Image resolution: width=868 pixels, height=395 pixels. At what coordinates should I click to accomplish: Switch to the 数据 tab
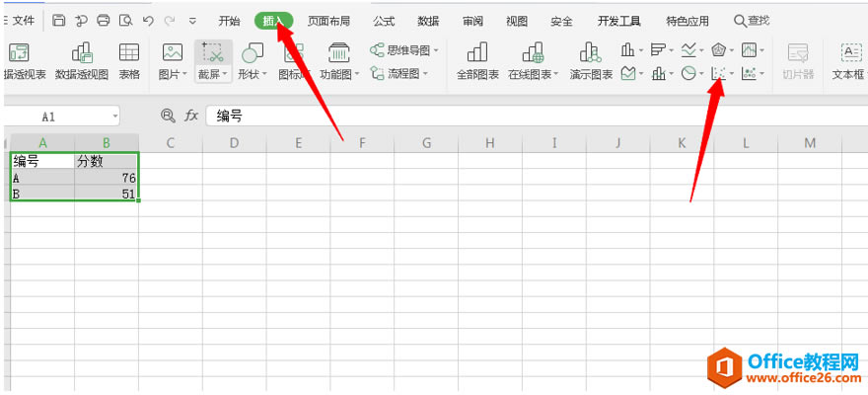pyautogui.click(x=428, y=21)
